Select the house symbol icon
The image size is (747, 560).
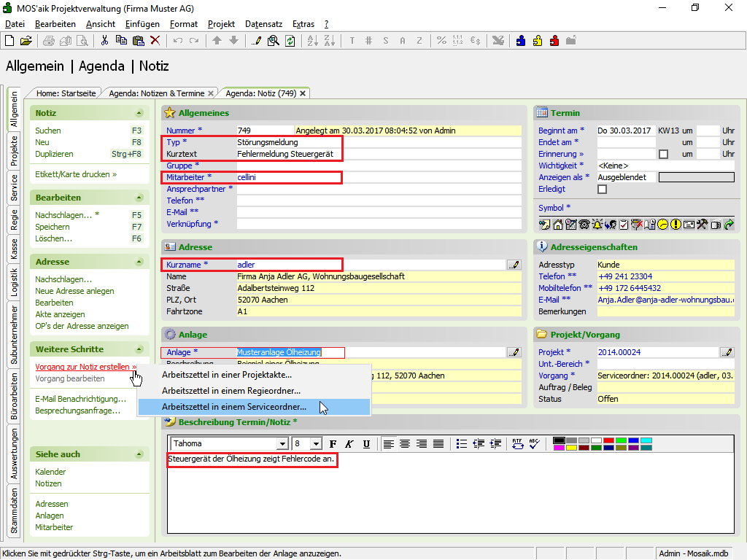click(557, 225)
